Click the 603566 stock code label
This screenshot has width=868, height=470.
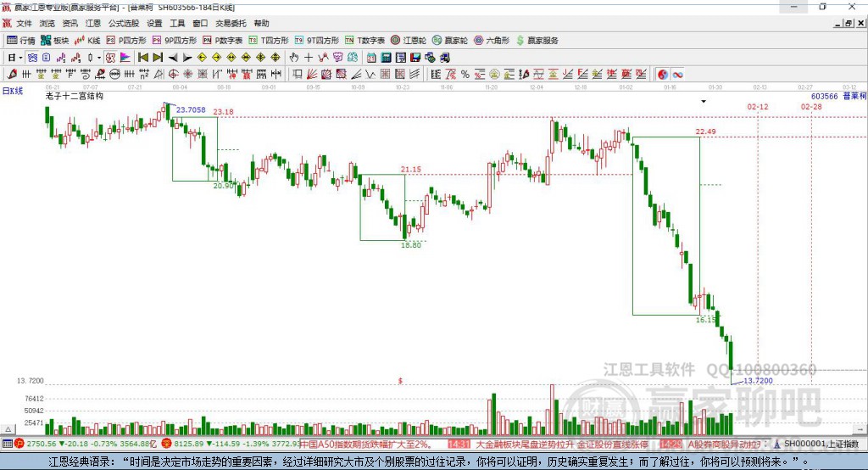click(x=824, y=96)
